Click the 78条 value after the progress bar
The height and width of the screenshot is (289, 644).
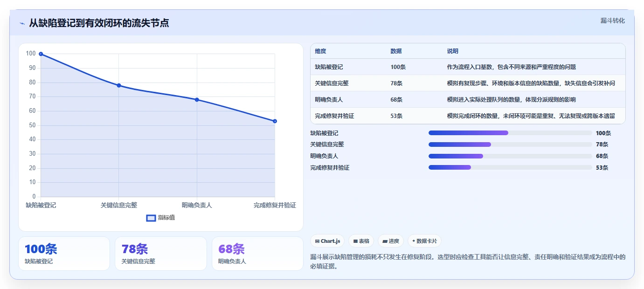pyautogui.click(x=602, y=144)
